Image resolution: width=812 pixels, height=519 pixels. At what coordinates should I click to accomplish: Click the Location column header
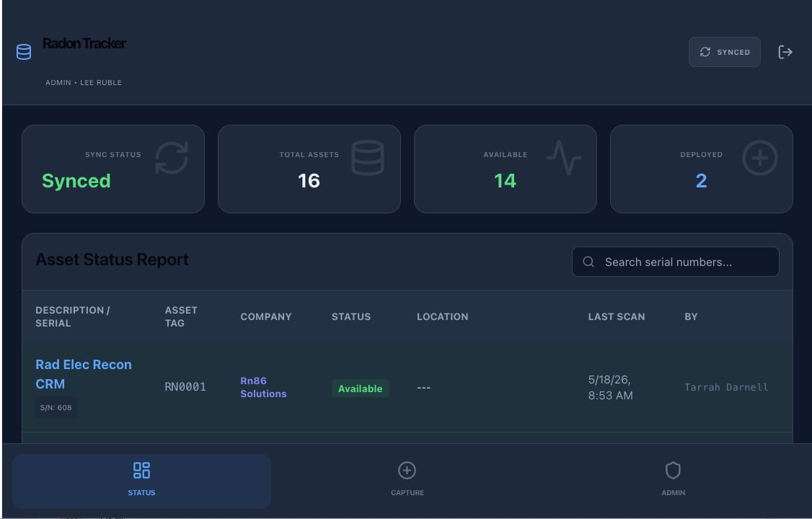(442, 316)
